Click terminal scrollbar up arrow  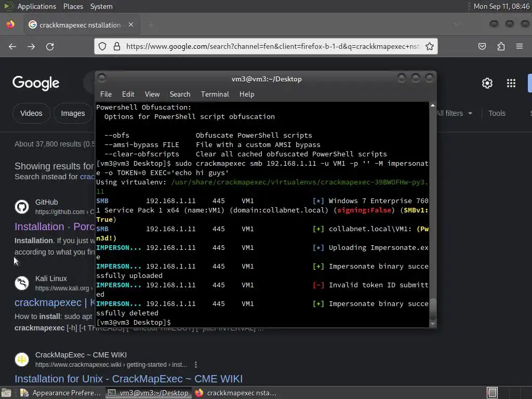(x=433, y=106)
